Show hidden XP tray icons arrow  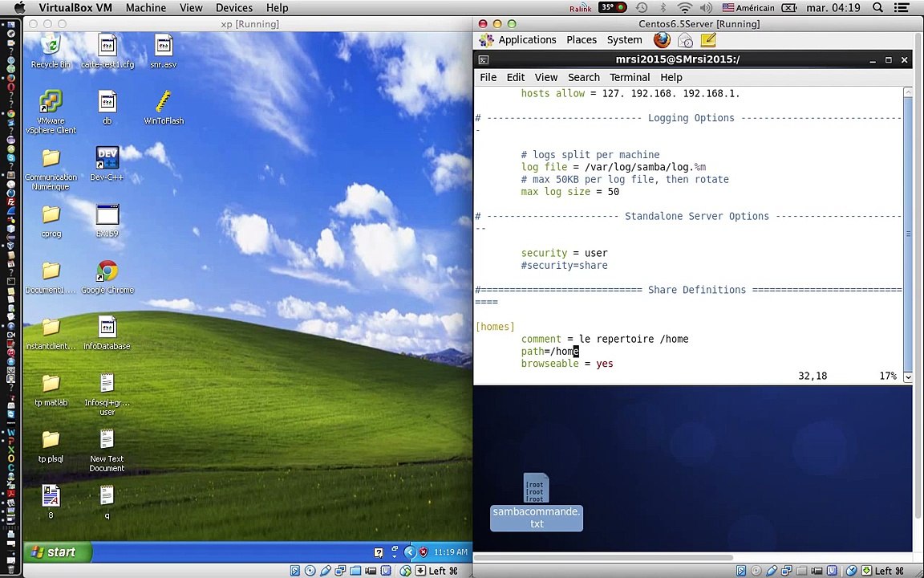(x=410, y=552)
